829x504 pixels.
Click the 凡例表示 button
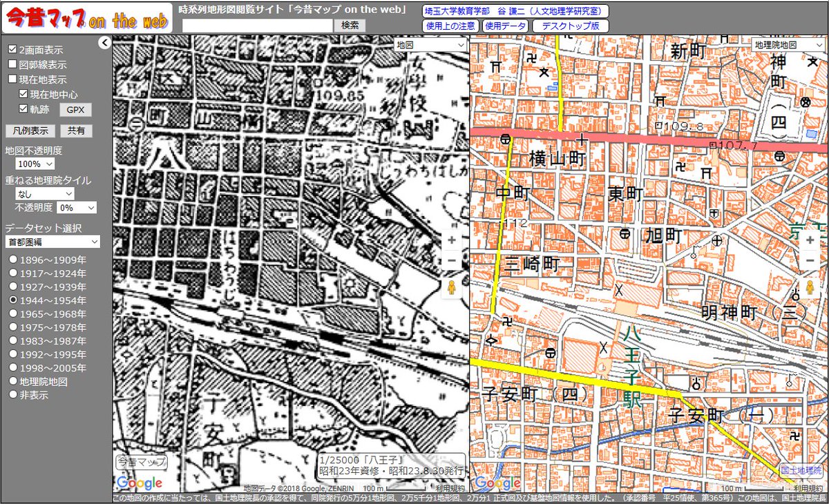30,130
